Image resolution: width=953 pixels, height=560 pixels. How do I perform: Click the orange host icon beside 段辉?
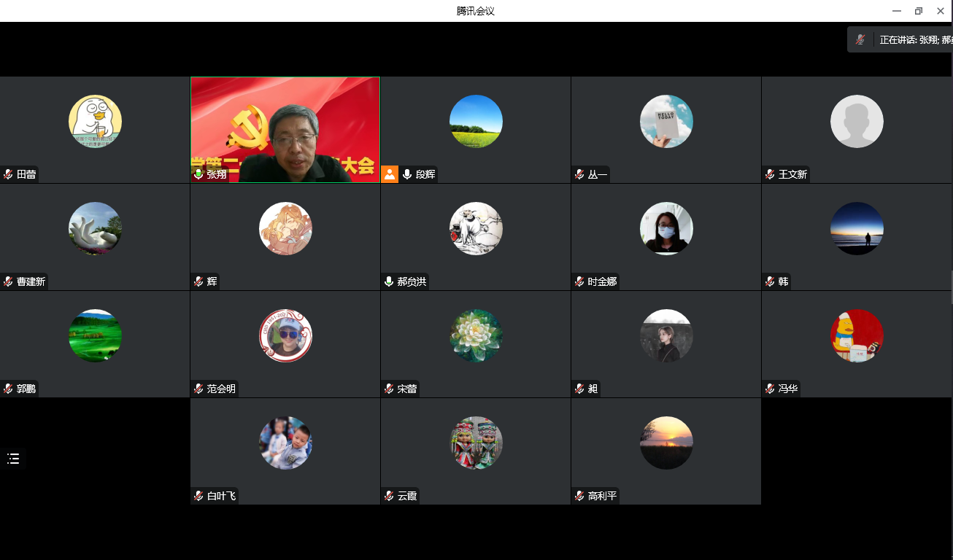(390, 174)
